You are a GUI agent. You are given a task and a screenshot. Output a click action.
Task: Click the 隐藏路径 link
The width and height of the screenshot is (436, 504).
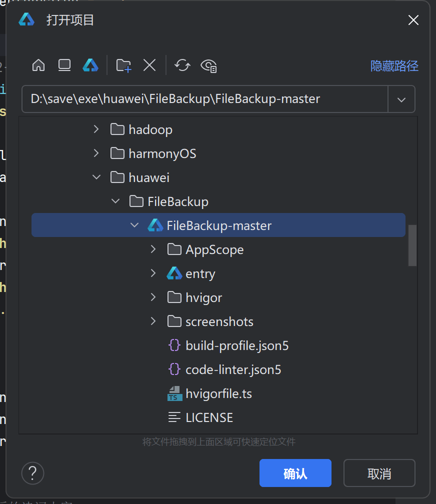point(394,66)
